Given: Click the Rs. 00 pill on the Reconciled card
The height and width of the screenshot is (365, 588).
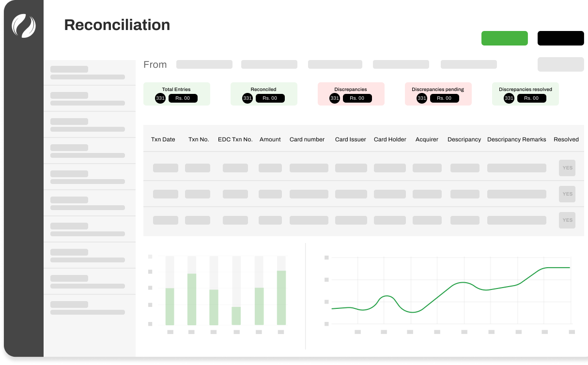Looking at the screenshot, I should 271,98.
